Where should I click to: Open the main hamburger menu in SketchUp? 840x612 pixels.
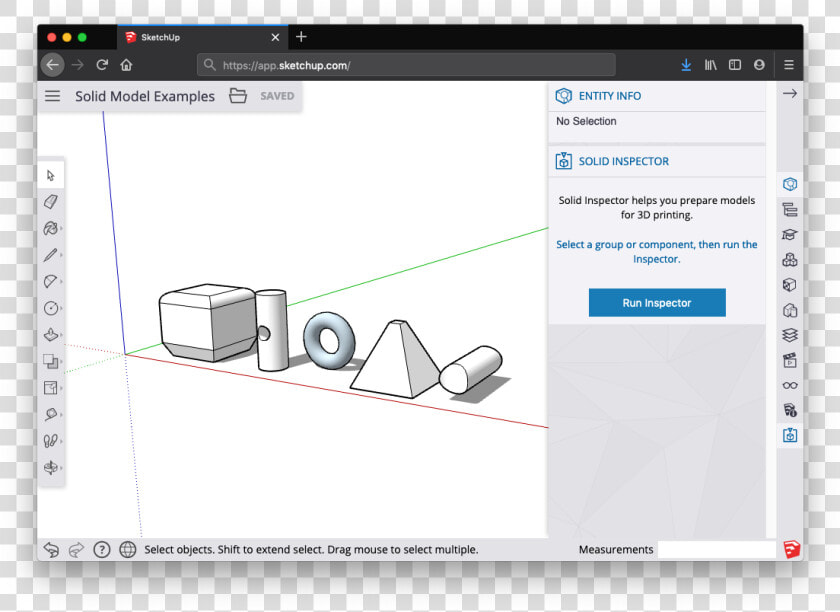pos(52,96)
